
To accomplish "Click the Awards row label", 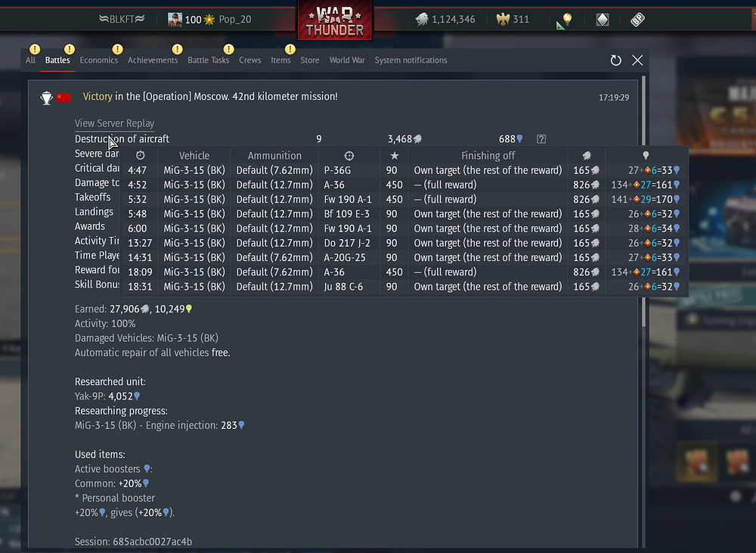I will coord(90,226).
